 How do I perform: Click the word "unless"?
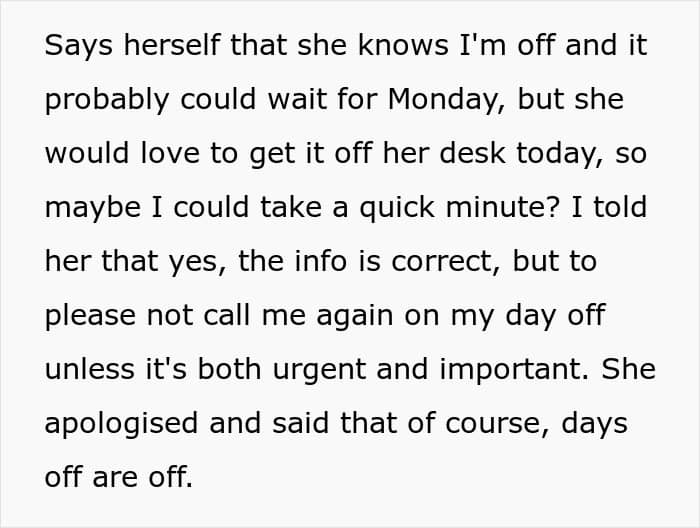[x=90, y=369]
